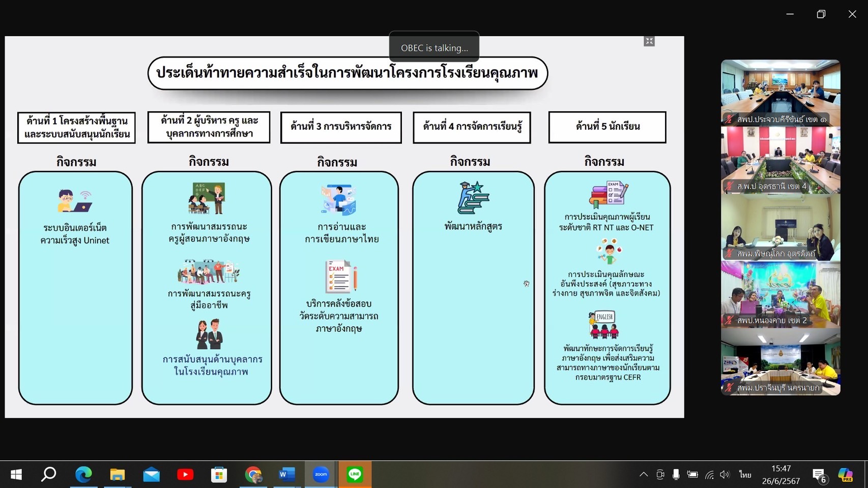
Task: Open the volume control in the system tray
Action: 725,474
